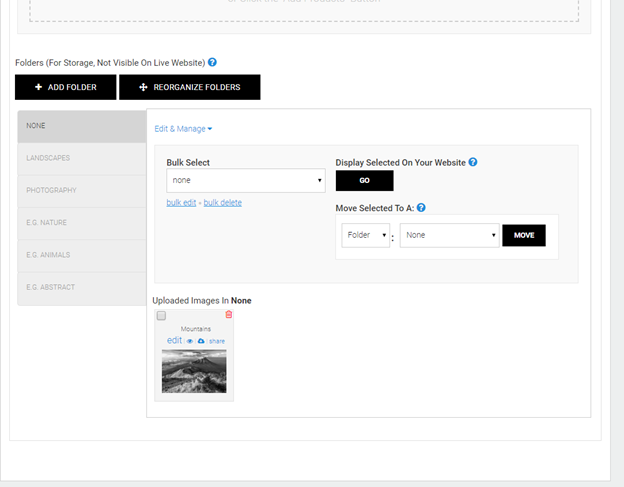The height and width of the screenshot is (487, 624).
Task: Click help icon beside Display Selected On Your Website
Action: (x=472, y=162)
